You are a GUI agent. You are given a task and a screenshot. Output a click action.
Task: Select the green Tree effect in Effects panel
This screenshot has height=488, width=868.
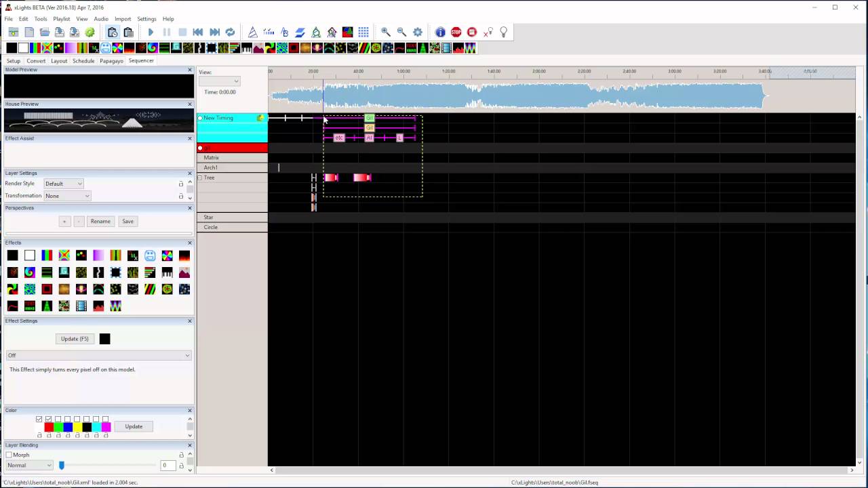coord(47,306)
